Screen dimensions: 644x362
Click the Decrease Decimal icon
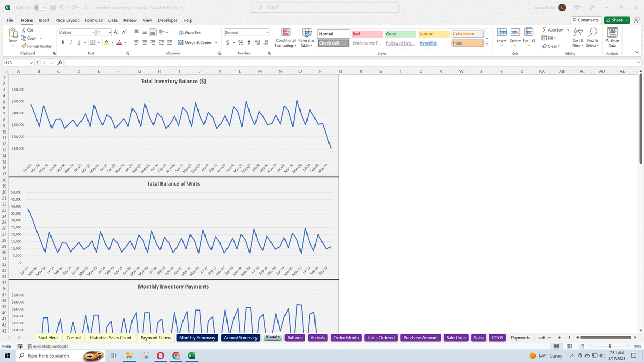[x=266, y=42]
